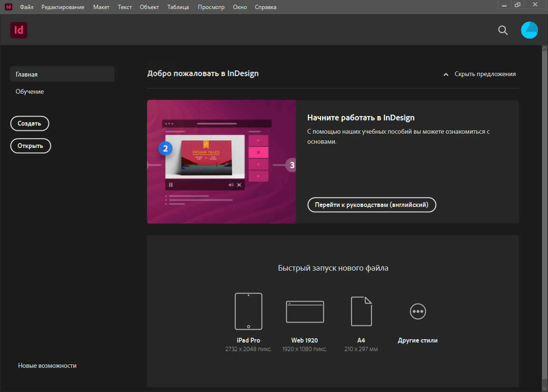The image size is (548, 392).
Task: Open the Макет menu
Action: click(x=101, y=7)
